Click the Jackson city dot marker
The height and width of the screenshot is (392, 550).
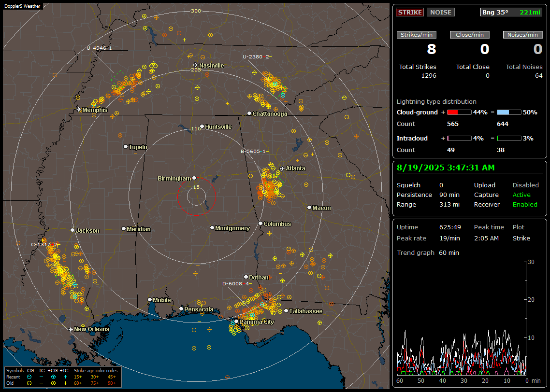(x=72, y=230)
